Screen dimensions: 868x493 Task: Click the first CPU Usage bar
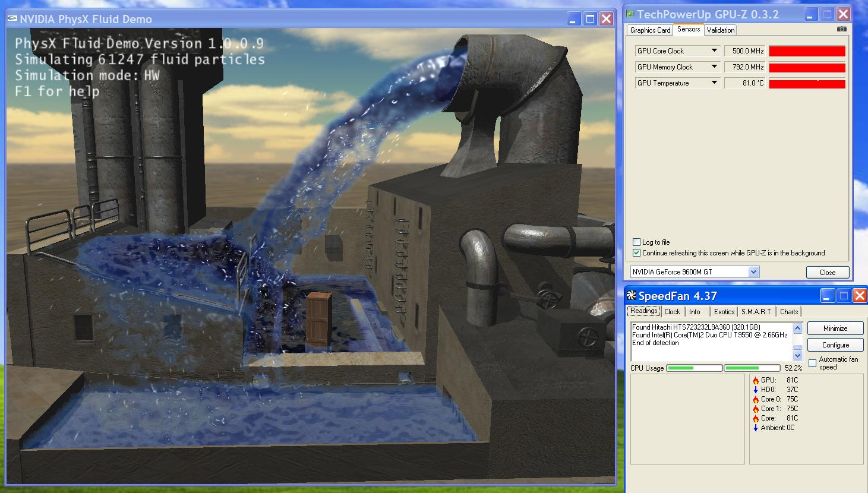click(x=694, y=368)
